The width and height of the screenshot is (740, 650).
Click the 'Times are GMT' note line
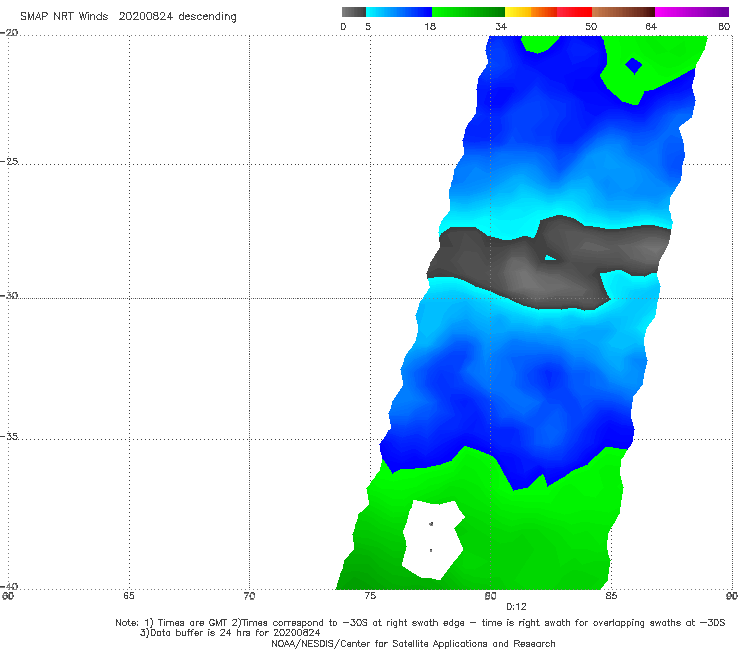coord(420,623)
